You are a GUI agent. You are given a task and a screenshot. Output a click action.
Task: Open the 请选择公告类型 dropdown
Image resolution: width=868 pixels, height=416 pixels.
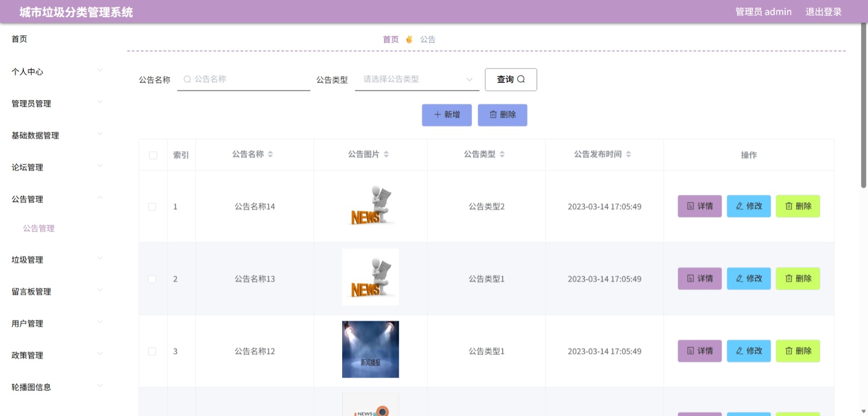point(417,79)
